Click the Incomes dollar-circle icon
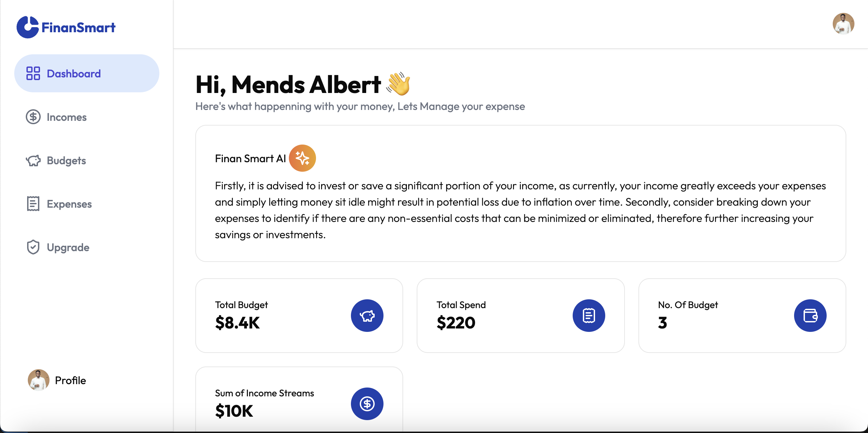The width and height of the screenshot is (868, 433). pos(33,117)
